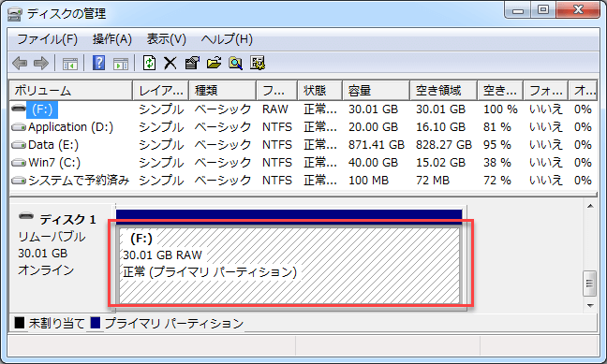Click the Open folder toolbar icon
Viewport: 607px width, 364px height.
click(214, 63)
